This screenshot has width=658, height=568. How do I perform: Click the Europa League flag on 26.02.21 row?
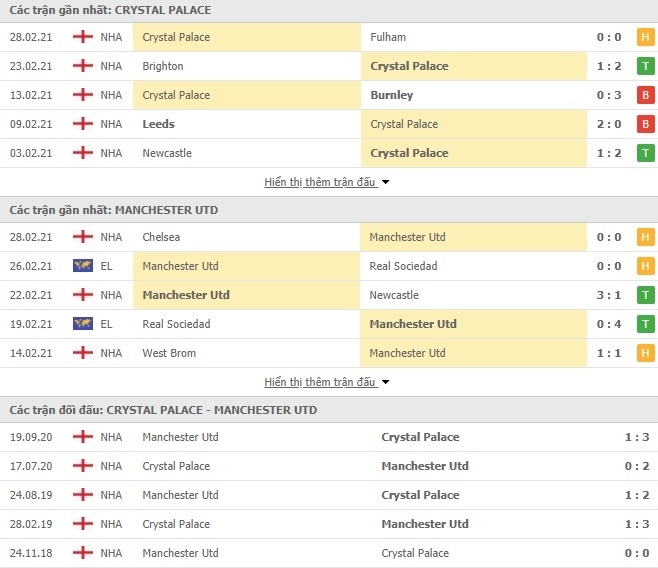click(83, 266)
